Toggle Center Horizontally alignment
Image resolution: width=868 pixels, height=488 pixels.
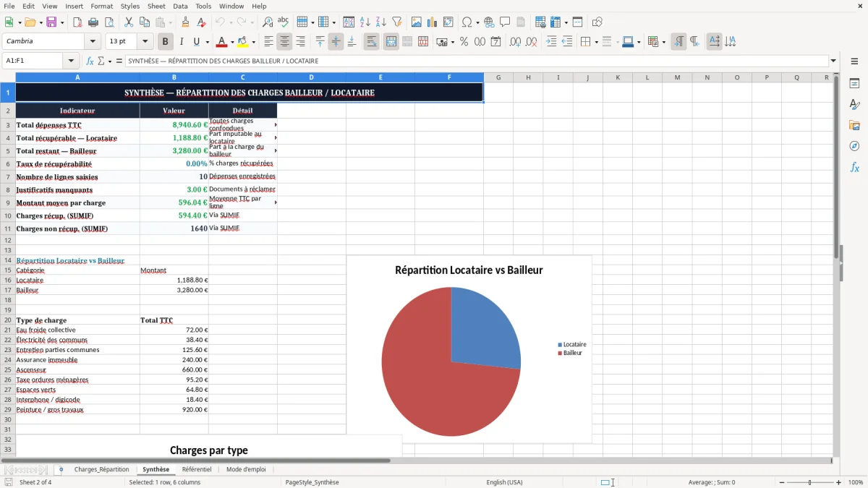tap(284, 42)
